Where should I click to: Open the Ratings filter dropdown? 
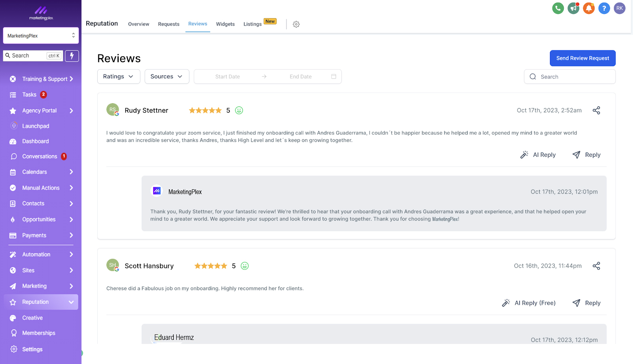point(119,77)
